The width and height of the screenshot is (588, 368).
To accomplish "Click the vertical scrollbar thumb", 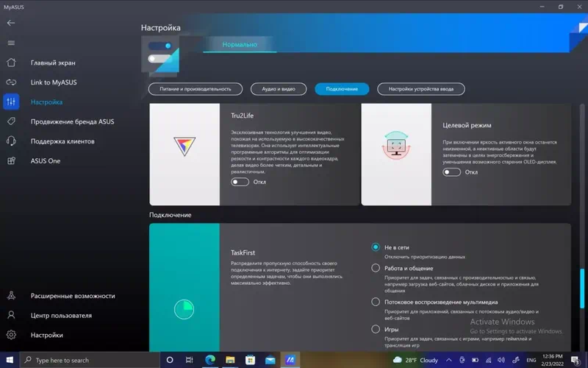I will [582, 289].
